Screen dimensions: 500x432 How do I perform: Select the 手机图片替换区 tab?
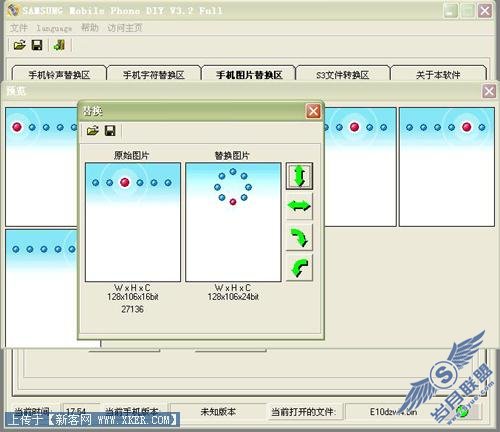pyautogui.click(x=249, y=74)
